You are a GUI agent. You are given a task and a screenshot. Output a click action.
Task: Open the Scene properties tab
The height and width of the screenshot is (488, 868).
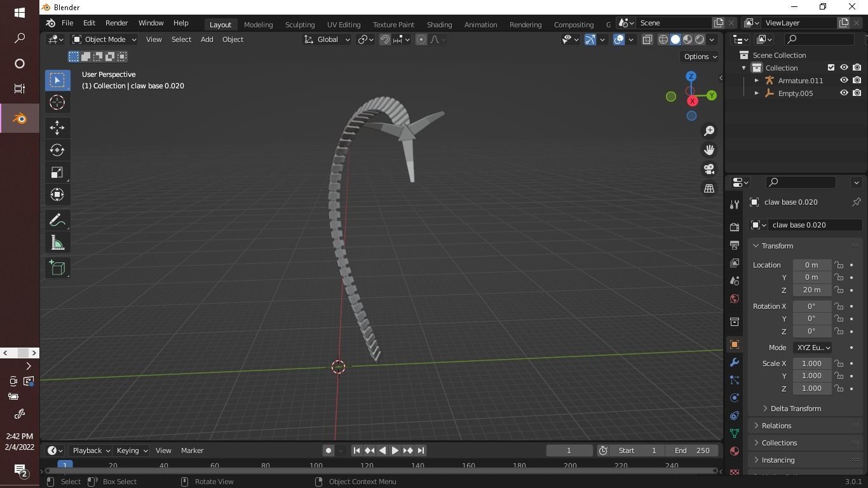735,280
